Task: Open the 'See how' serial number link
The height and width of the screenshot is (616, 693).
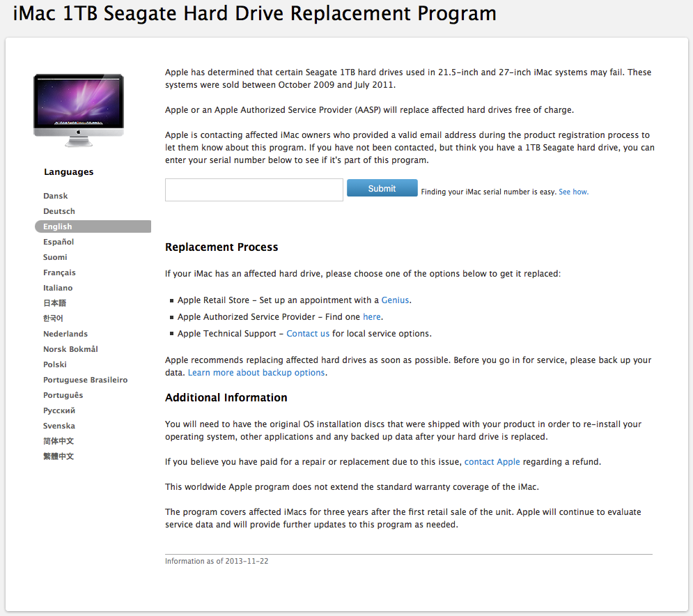Action: click(573, 192)
